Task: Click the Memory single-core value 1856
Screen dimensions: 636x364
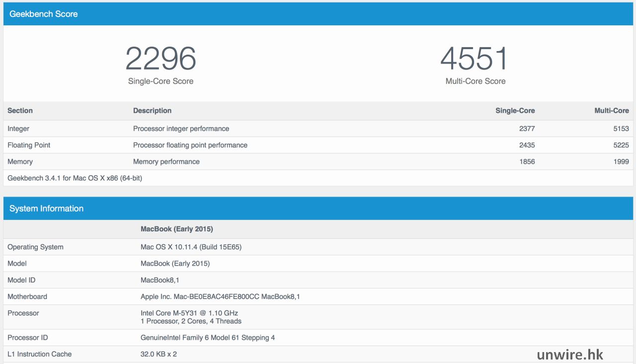Action: coord(527,161)
